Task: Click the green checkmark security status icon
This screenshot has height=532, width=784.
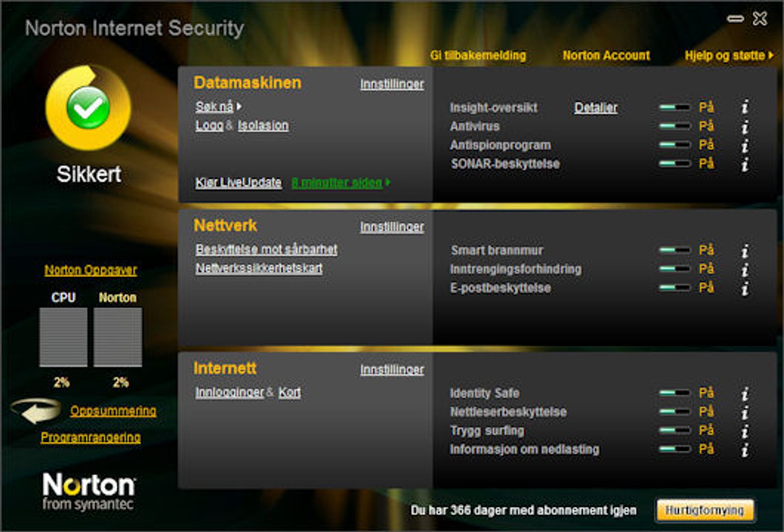Action: pos(88,108)
